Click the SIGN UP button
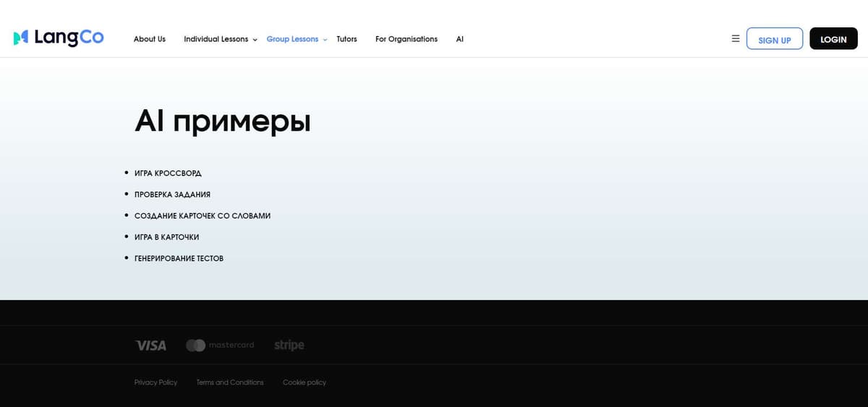This screenshot has width=868, height=407. coord(774,39)
